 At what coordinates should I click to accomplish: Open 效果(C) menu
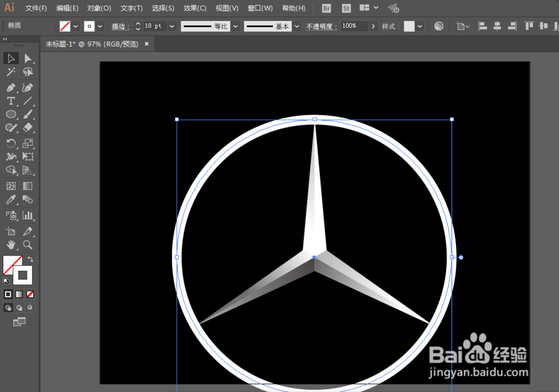[x=195, y=8]
